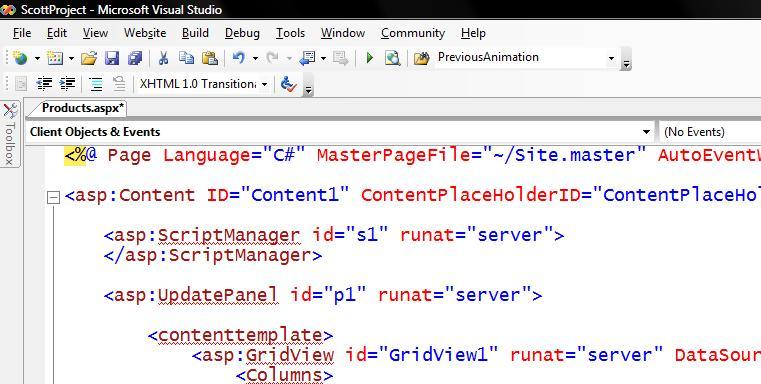This screenshot has height=384, width=761.
Task: Open the File menu
Action: pyautogui.click(x=22, y=33)
